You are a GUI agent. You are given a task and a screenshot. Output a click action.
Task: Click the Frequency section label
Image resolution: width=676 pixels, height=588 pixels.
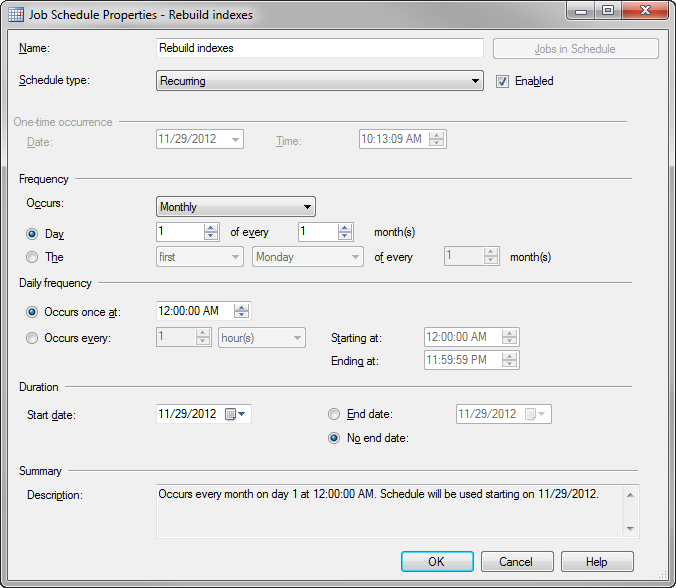44,179
